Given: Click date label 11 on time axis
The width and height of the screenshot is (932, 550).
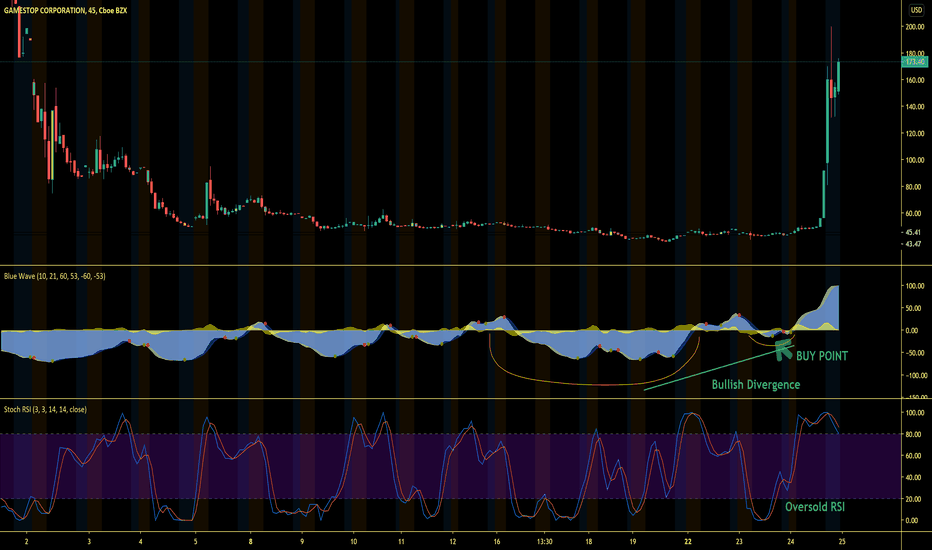Looking at the screenshot, I should (x=401, y=542).
